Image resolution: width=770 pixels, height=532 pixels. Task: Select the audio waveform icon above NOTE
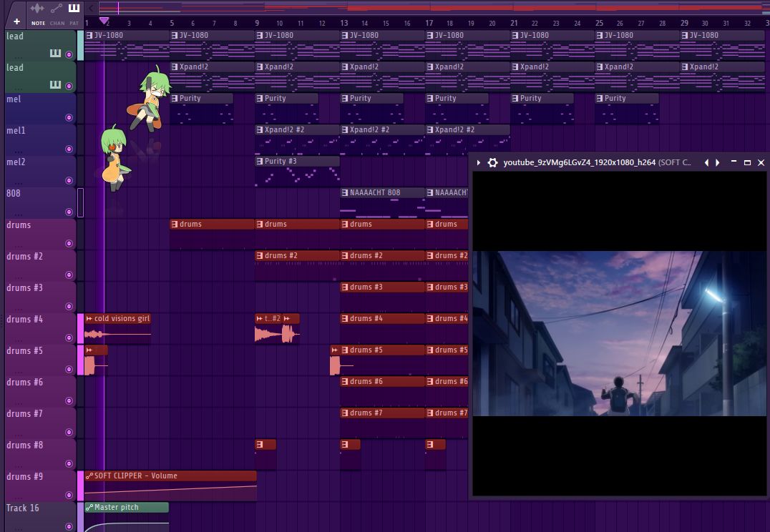click(x=37, y=9)
